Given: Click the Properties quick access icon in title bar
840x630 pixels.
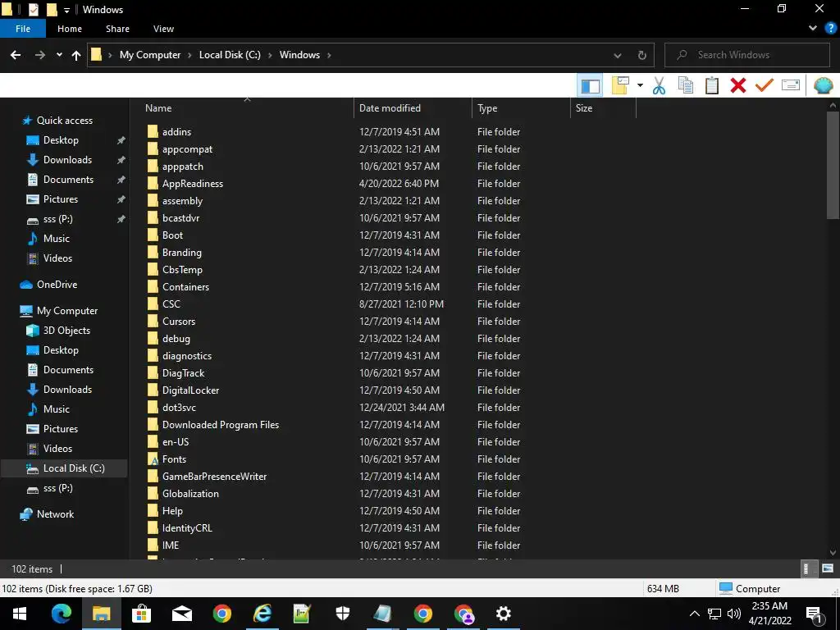Looking at the screenshot, I should point(33,10).
